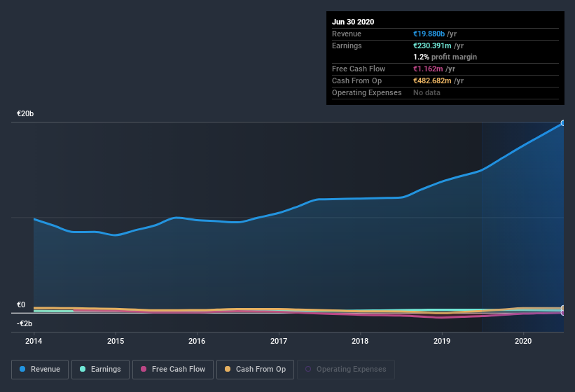Image resolution: width=575 pixels, height=392 pixels.
Task: Toggle the Earnings series legend
Action: (100, 370)
